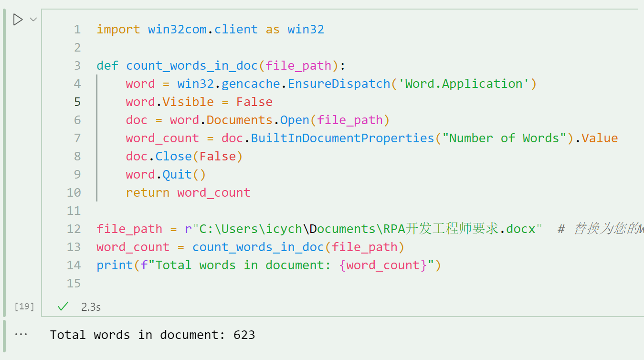Click line number 2 in the gutter
This screenshot has width=644, height=360.
[77, 48]
